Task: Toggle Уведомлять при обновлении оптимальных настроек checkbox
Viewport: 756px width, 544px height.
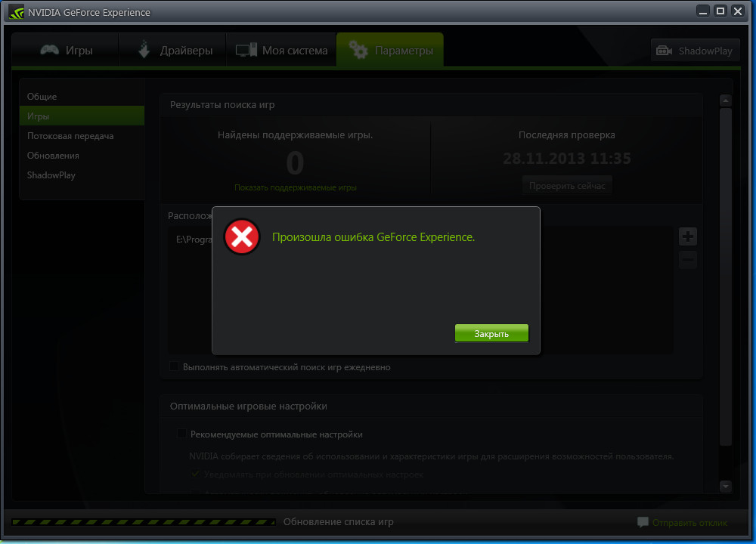Action: point(195,474)
